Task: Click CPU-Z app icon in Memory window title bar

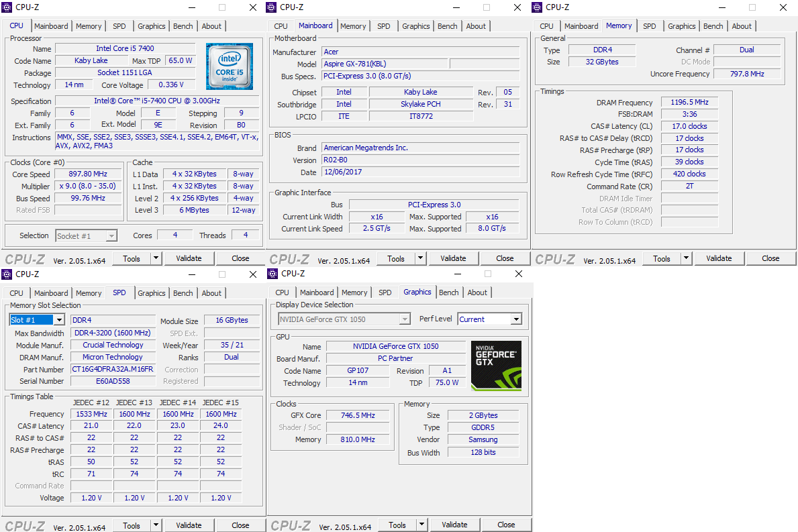Action: [537, 7]
